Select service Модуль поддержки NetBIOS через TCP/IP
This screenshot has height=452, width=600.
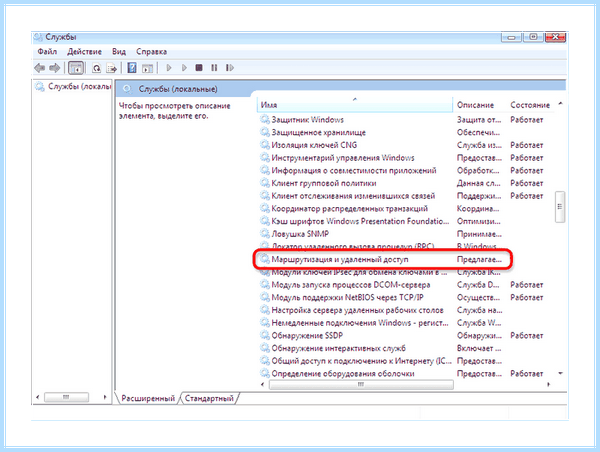(x=347, y=297)
